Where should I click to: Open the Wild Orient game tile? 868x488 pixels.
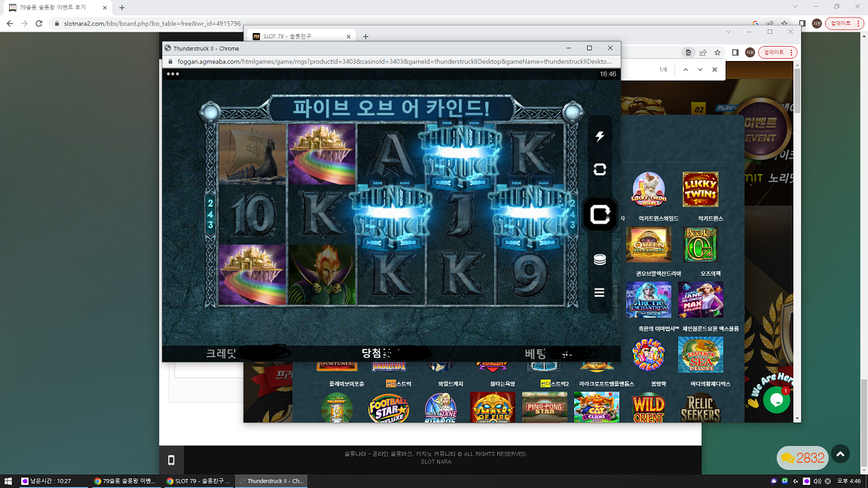648,407
